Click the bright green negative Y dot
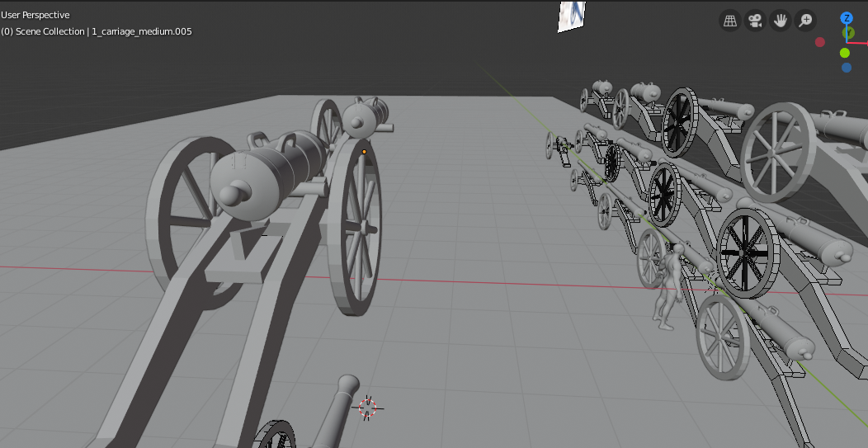 [845, 53]
